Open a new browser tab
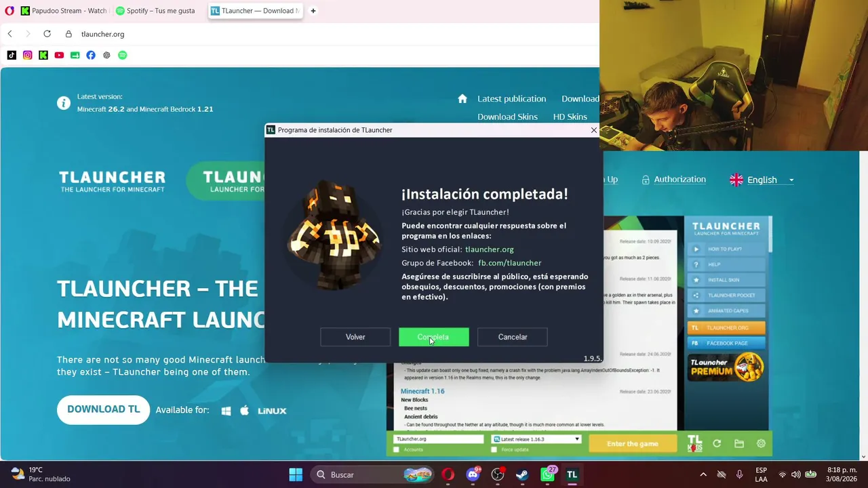The width and height of the screenshot is (868, 488). [x=313, y=11]
